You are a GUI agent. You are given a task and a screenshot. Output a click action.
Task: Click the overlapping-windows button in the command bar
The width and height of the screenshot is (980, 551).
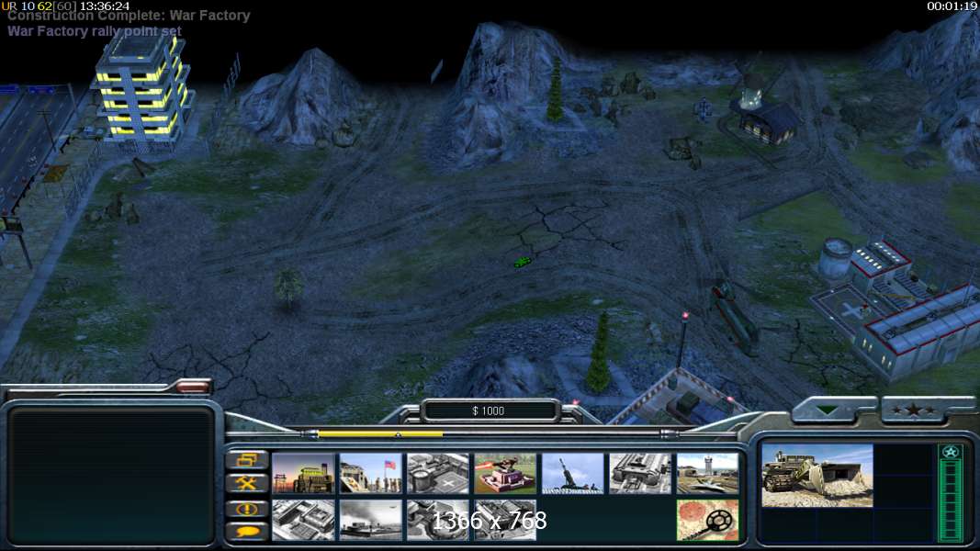247,461
